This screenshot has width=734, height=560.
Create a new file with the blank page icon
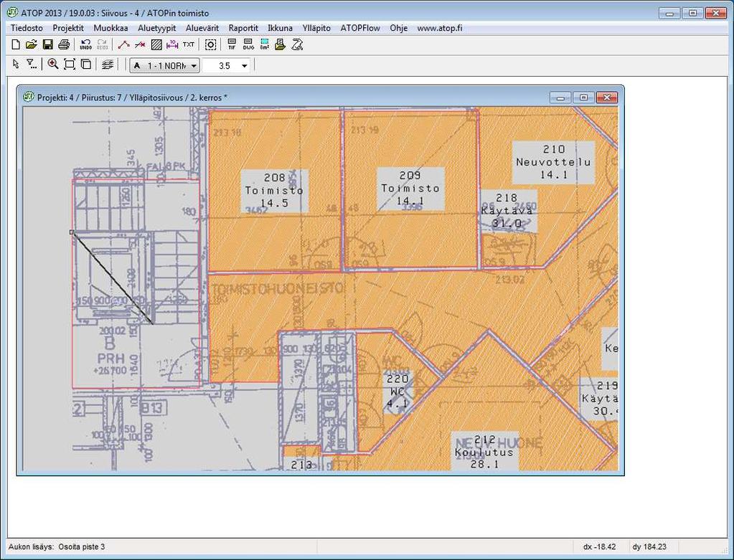tap(16, 44)
